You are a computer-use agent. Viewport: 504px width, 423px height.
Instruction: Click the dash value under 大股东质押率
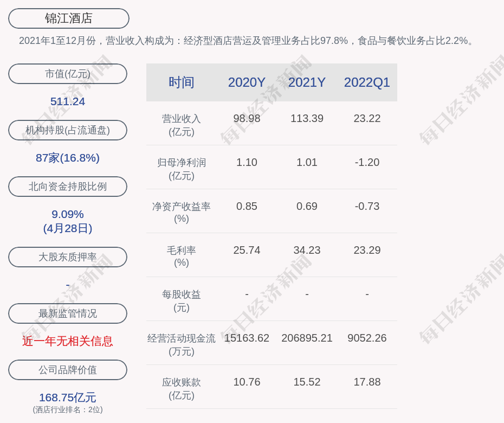point(68,285)
